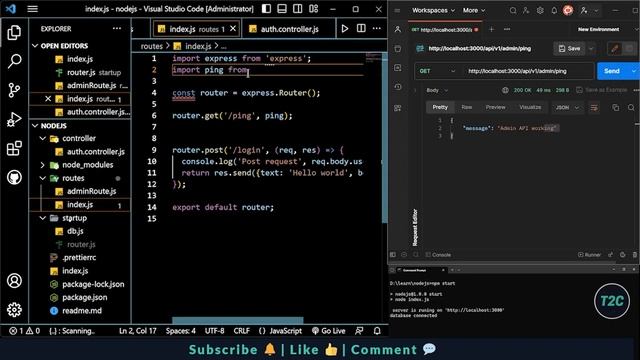
Task: Open package.json in the explorer
Action: point(84,298)
